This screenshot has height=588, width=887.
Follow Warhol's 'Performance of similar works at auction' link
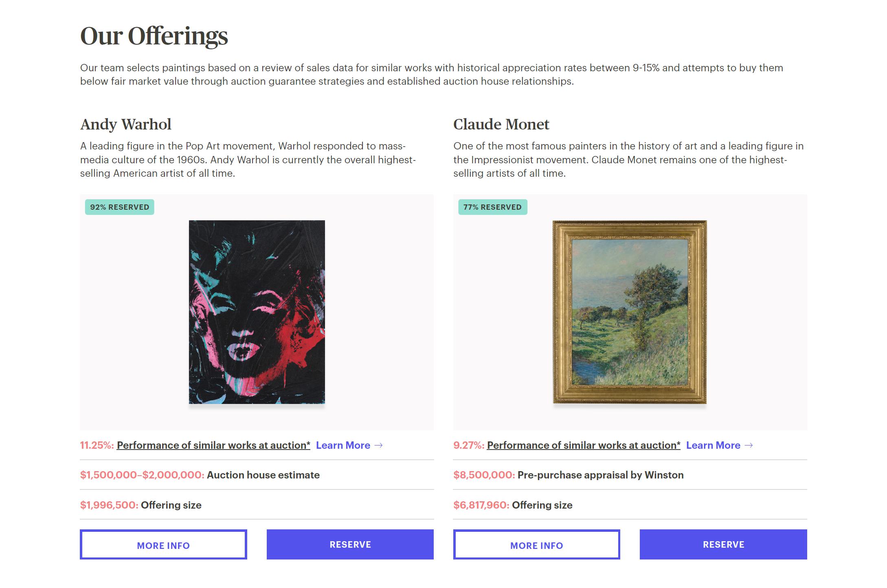(213, 445)
